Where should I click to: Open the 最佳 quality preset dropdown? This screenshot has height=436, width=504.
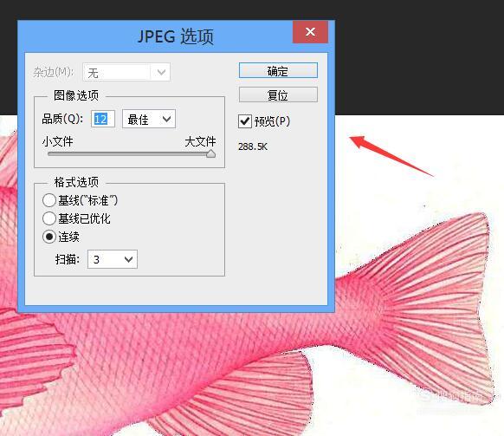click(149, 119)
